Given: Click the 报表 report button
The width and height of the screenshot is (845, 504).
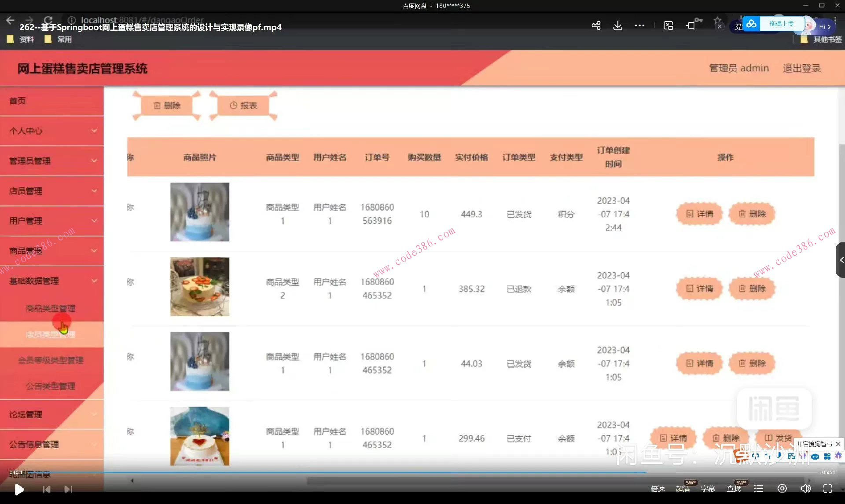Looking at the screenshot, I should tap(244, 105).
